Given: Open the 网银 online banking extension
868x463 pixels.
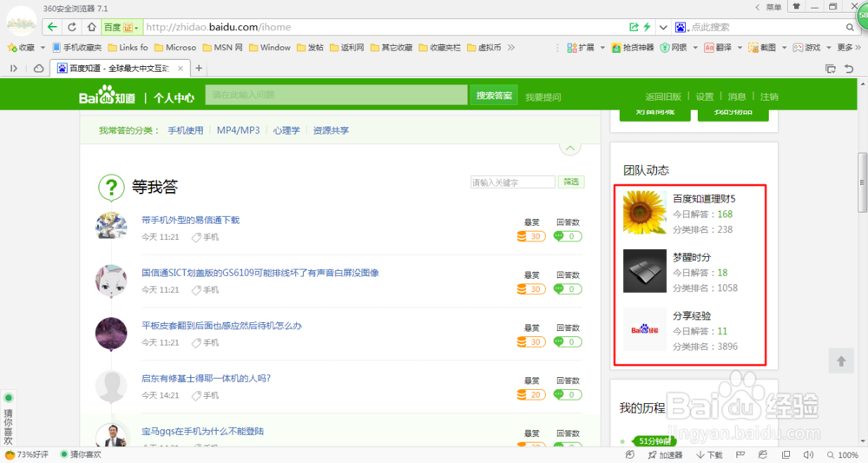Looking at the screenshot, I should (674, 48).
